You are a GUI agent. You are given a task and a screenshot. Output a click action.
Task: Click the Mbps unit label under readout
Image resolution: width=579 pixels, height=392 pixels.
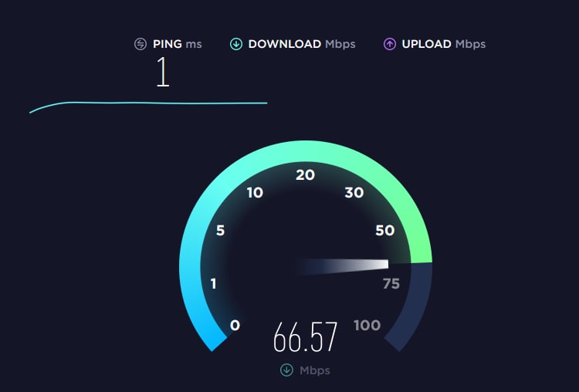pos(315,370)
